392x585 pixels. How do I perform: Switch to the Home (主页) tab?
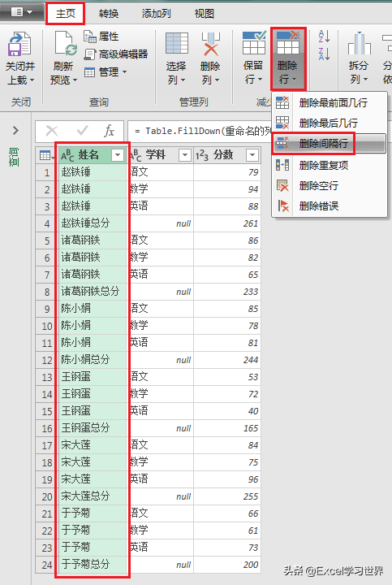pos(66,14)
